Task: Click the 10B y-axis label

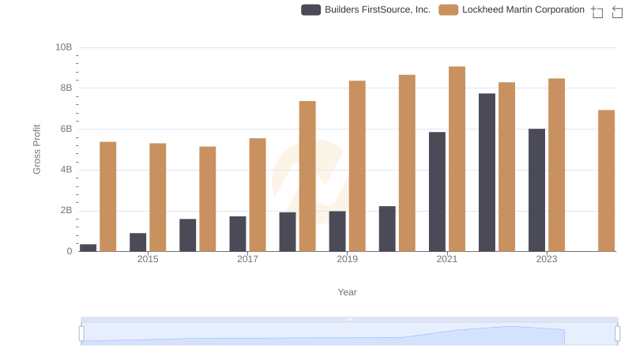Action: click(x=64, y=47)
